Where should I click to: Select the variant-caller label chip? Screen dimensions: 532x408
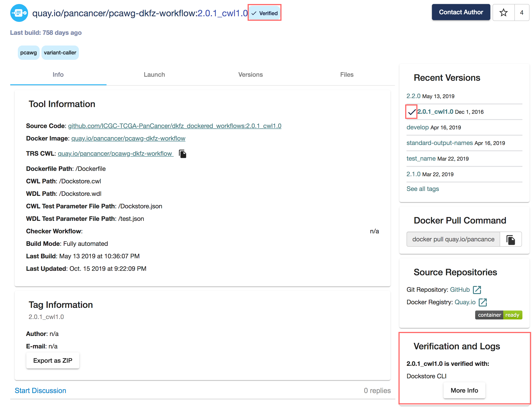60,52
